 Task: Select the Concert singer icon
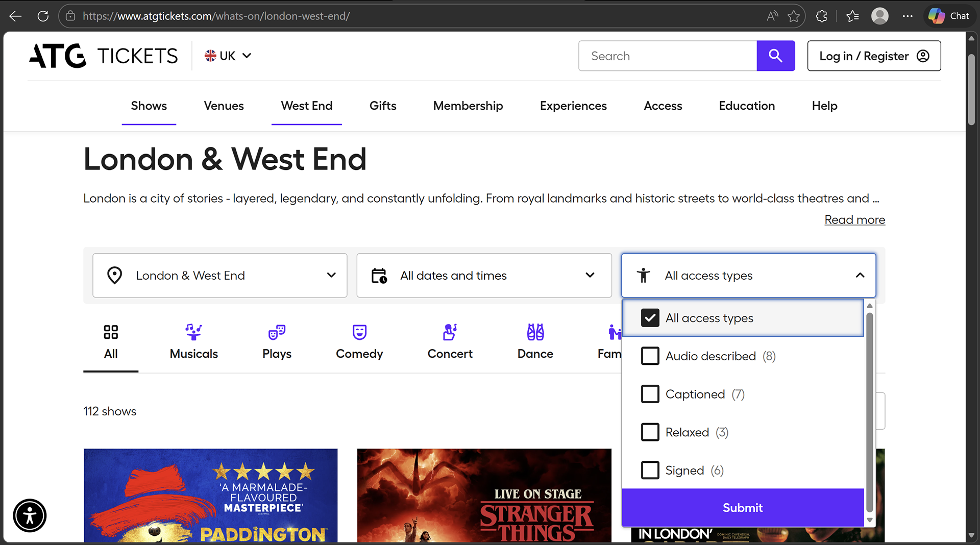pos(450,332)
